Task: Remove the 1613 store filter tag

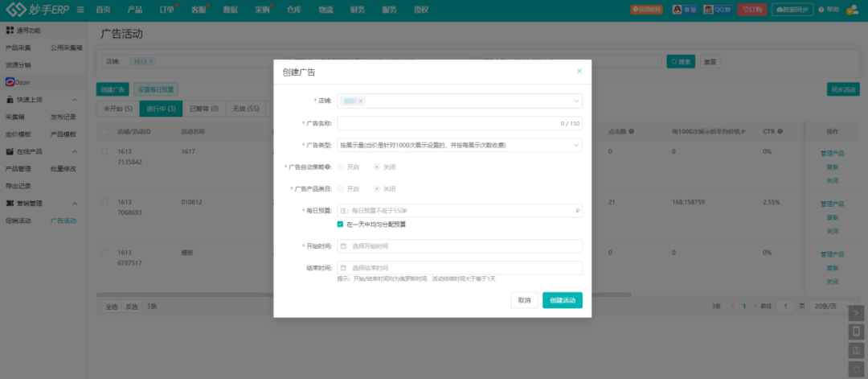Action: tap(150, 61)
